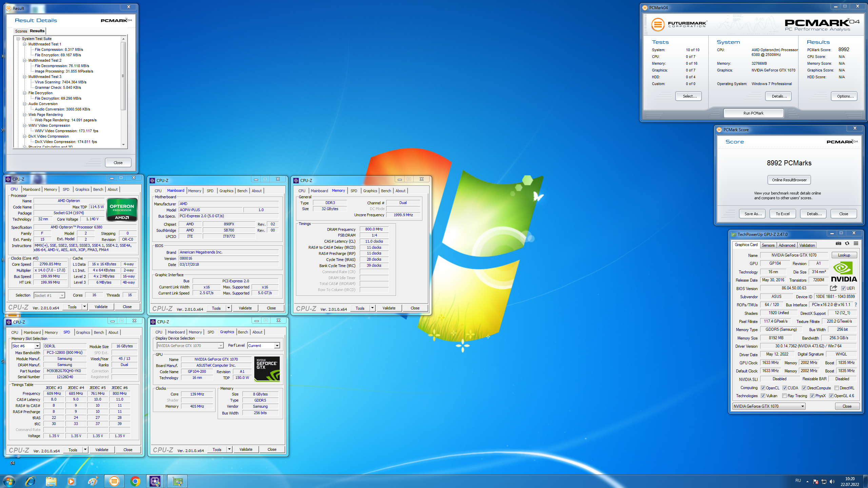Open Tools dropdown arrow in CPU-Z Mainboard window
Screen dimensions: 868x488
coord(229,308)
